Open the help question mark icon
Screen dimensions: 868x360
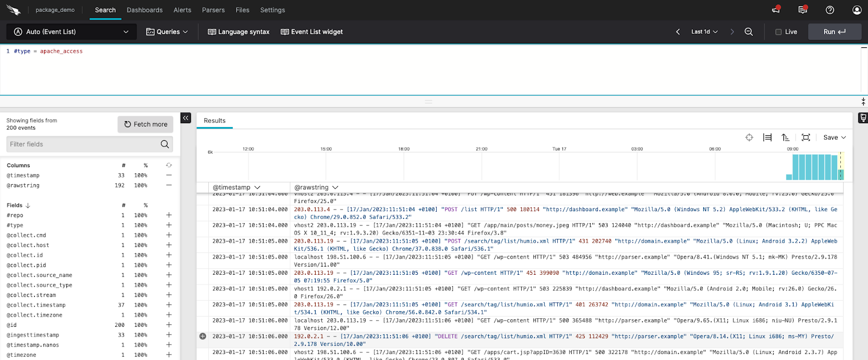pyautogui.click(x=829, y=10)
